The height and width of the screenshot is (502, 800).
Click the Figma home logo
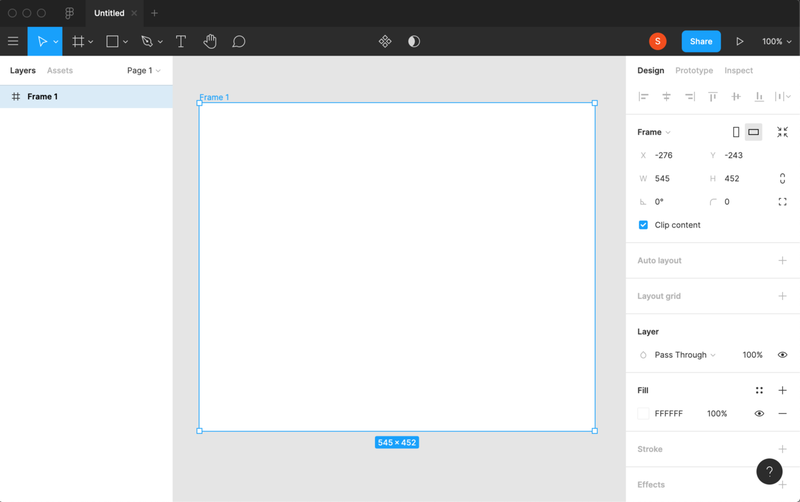[69, 13]
